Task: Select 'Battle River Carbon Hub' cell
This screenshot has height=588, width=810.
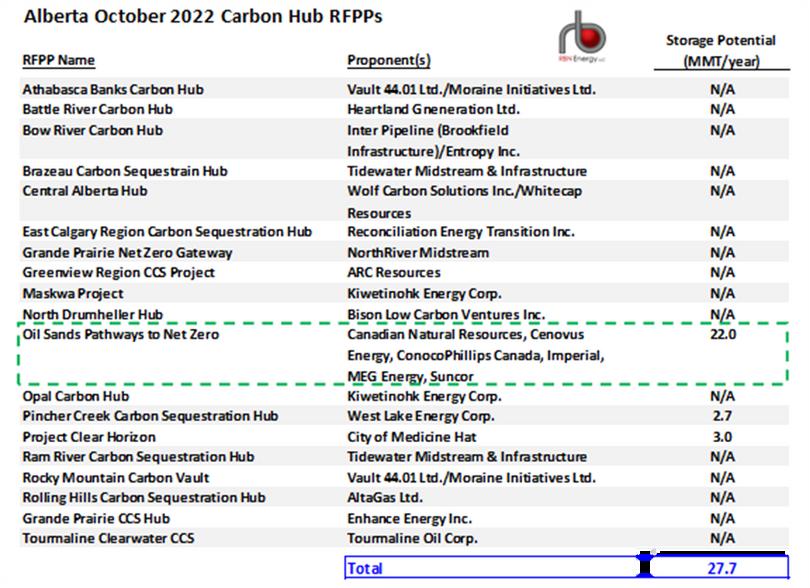Action: 97,110
